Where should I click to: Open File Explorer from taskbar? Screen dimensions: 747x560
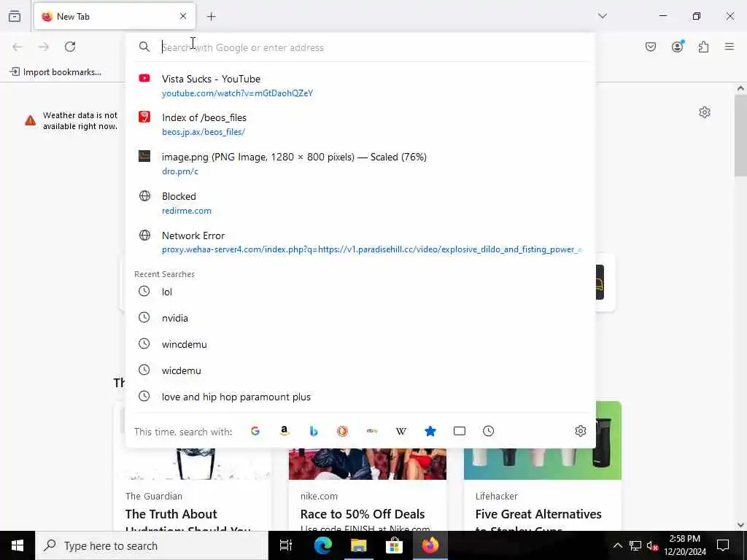click(358, 545)
